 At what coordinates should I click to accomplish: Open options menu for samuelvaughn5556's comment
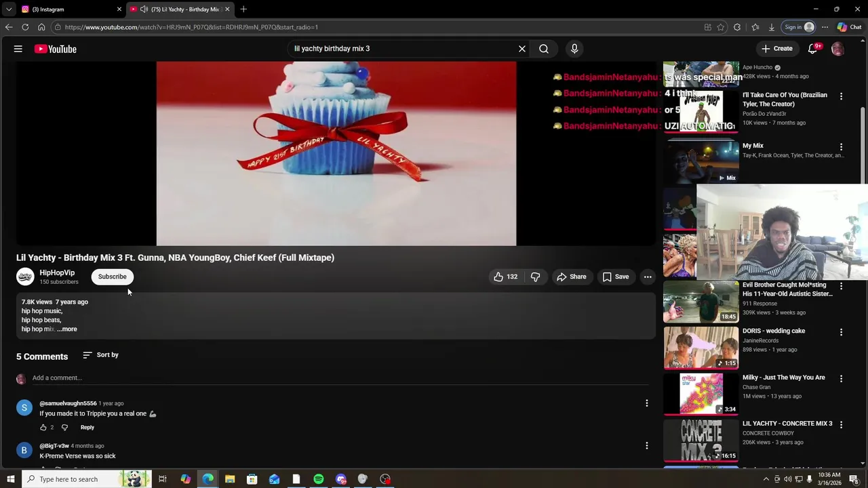click(646, 403)
